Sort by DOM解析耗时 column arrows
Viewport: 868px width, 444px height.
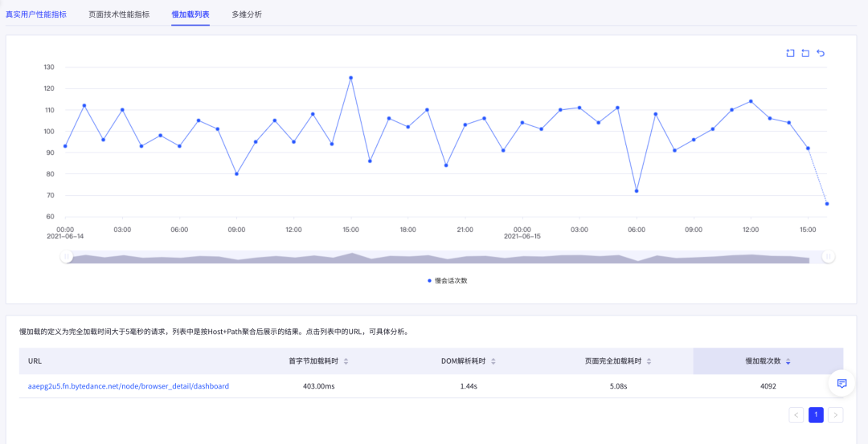(493, 361)
